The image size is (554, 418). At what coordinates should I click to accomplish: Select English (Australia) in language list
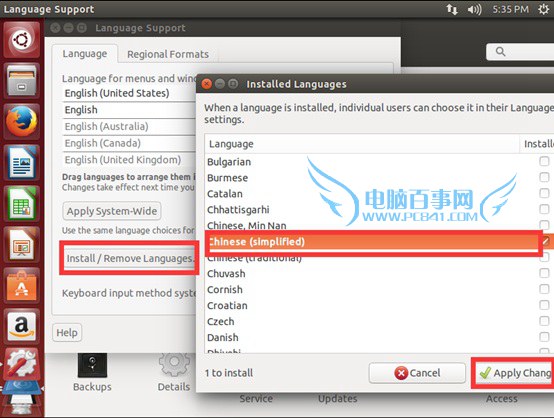(x=129, y=126)
